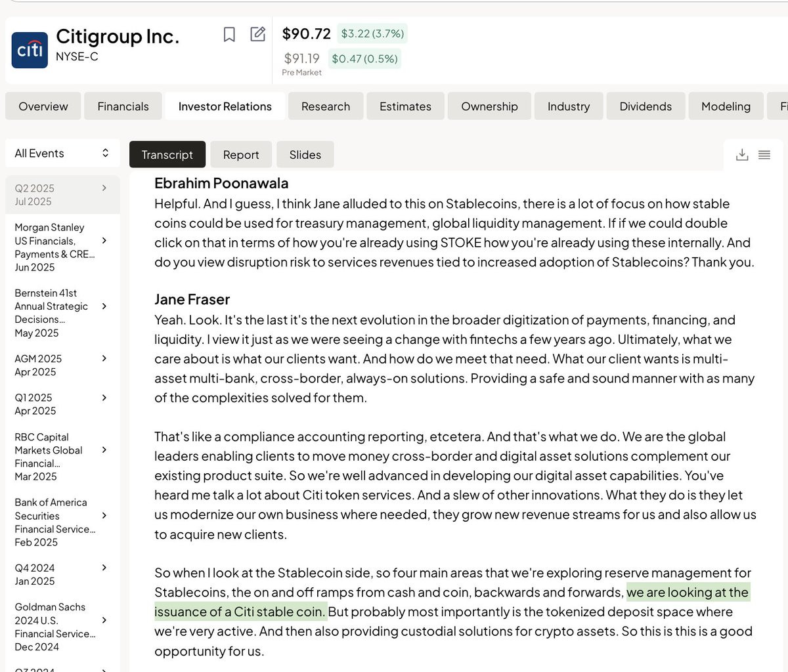Click the edit note icon beside bookmark
This screenshot has height=672, width=788.
tap(258, 33)
